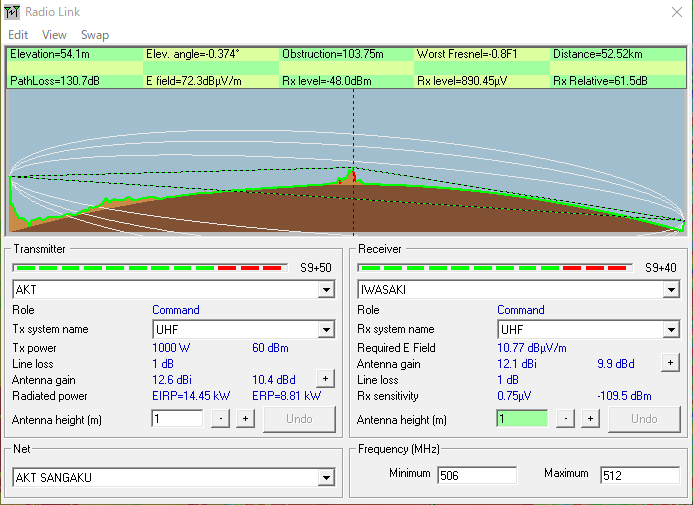Increase receiver antenna height with plus
This screenshot has width=693, height=505.
tap(590, 418)
